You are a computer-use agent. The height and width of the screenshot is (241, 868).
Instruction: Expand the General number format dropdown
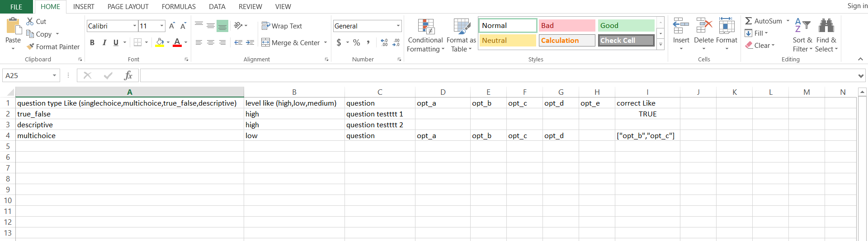[x=398, y=26]
